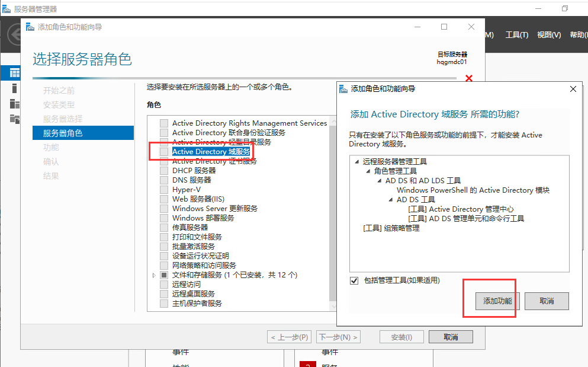Image resolution: width=588 pixels, height=367 pixels.
Task: Click the 安装(I) button
Action: pyautogui.click(x=401, y=337)
